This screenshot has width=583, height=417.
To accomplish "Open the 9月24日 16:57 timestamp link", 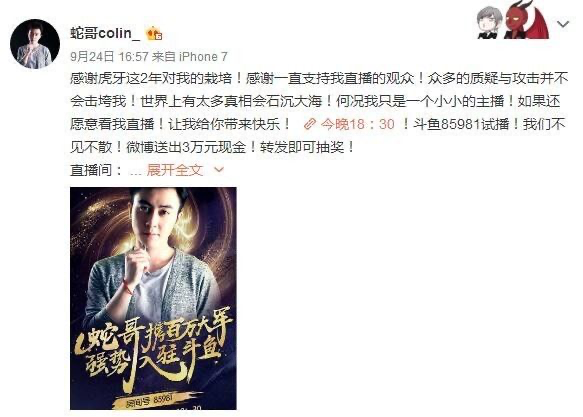I will pos(109,57).
